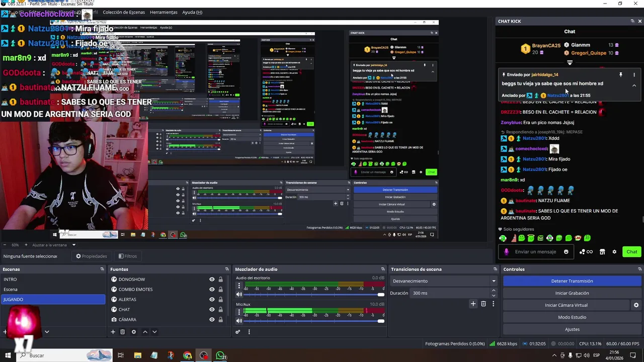Collapse the pinned message chevron

(634, 85)
